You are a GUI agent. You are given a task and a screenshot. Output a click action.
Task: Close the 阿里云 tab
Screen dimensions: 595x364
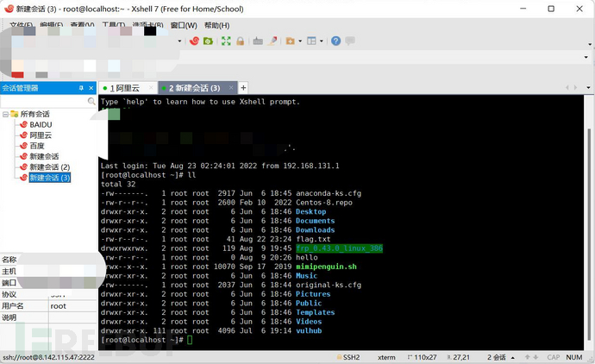pyautogui.click(x=151, y=88)
